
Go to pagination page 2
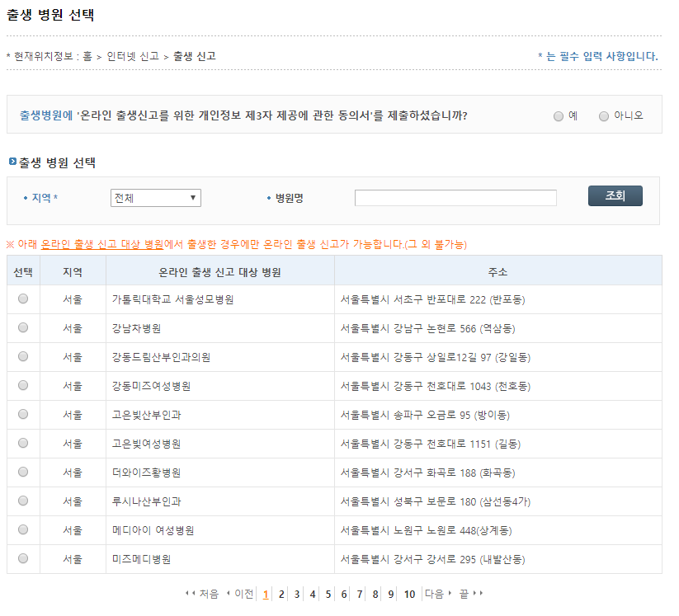point(281,594)
